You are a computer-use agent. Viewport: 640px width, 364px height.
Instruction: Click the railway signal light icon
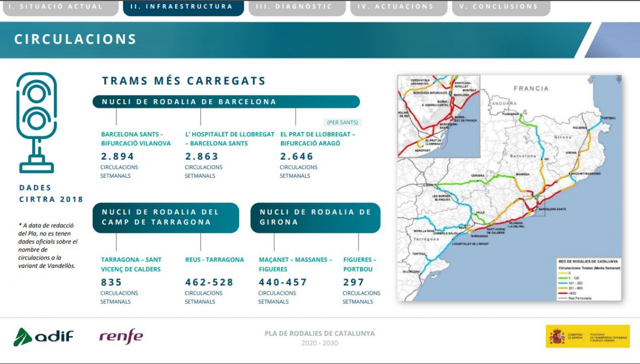(36, 122)
